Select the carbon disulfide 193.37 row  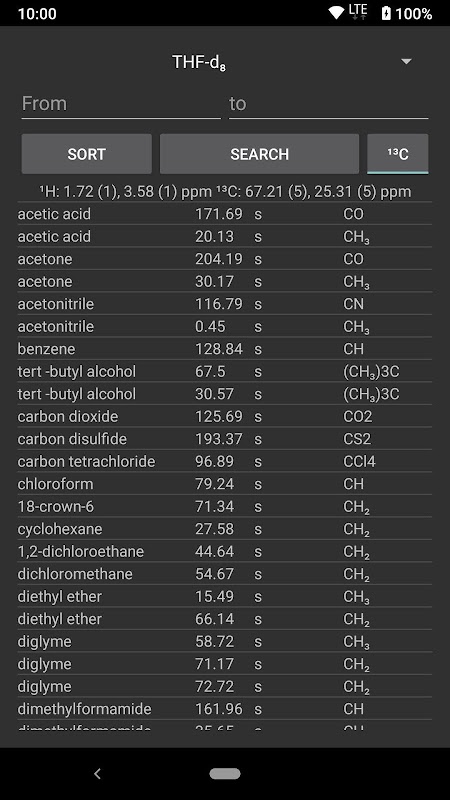224,439
